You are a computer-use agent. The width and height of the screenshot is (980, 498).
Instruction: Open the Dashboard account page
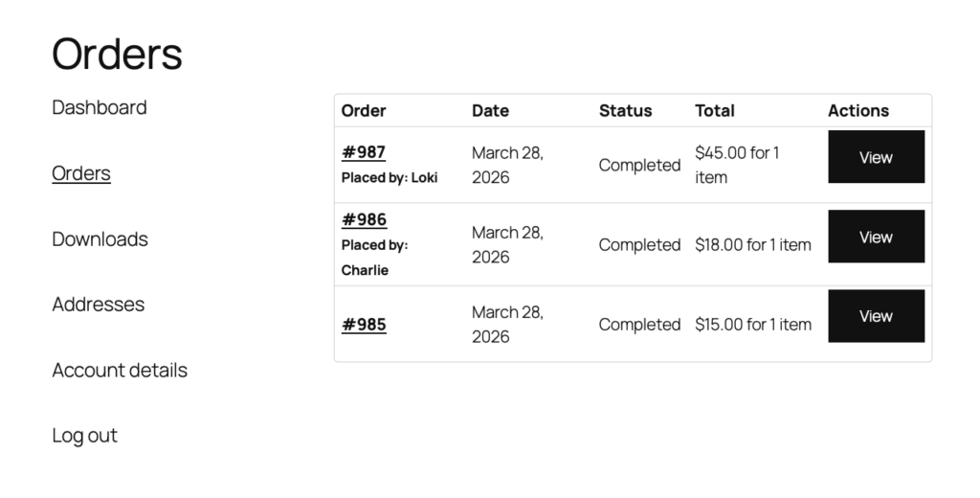(100, 107)
